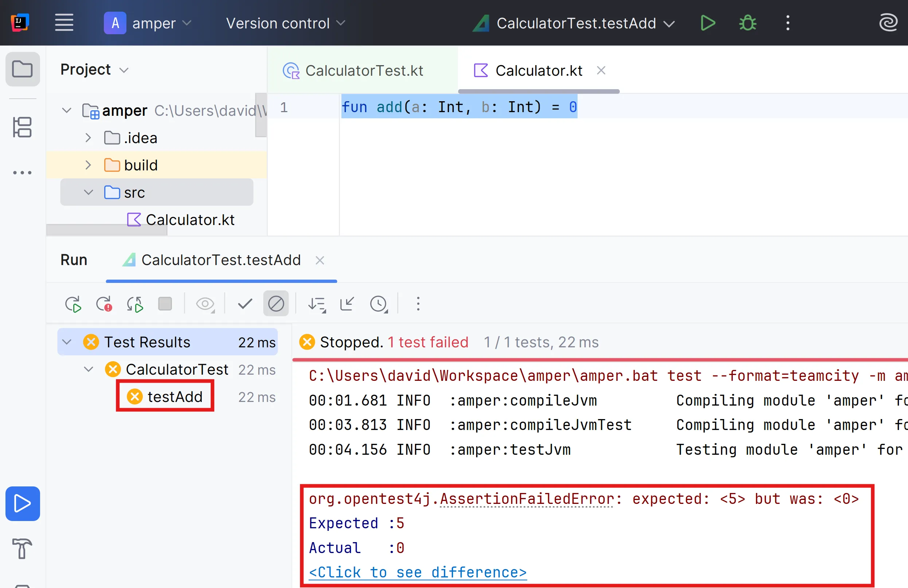Image resolution: width=908 pixels, height=588 pixels.
Task: Click the Debug bug icon
Action: click(x=747, y=23)
